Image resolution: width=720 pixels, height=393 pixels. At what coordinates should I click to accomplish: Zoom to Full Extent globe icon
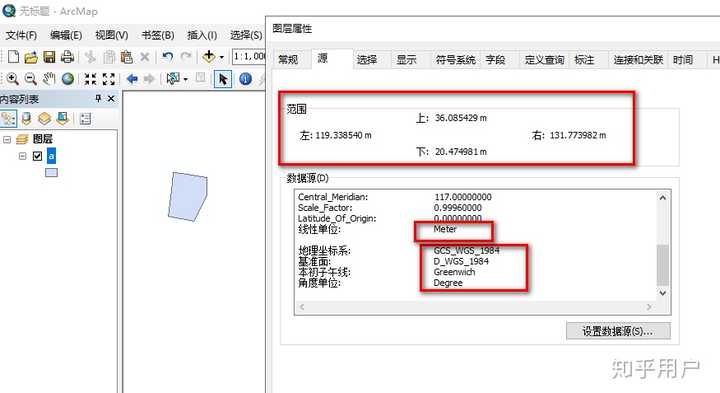click(68, 79)
